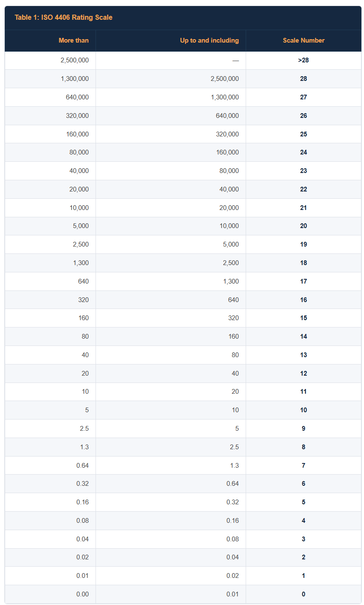Click the 'Table 1: ISO 4406 Rating Scale' title
Image resolution: width=364 pixels, height=605 pixels.
pyautogui.click(x=64, y=18)
